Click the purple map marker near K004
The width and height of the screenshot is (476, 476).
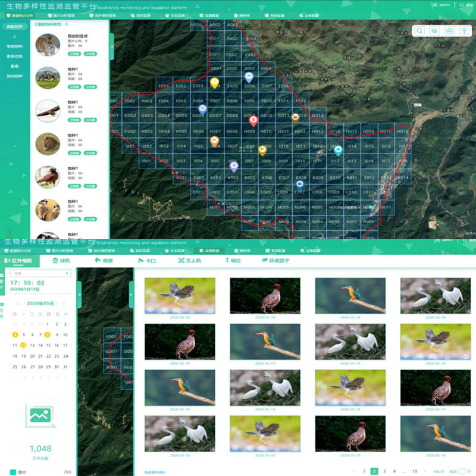[234, 167]
